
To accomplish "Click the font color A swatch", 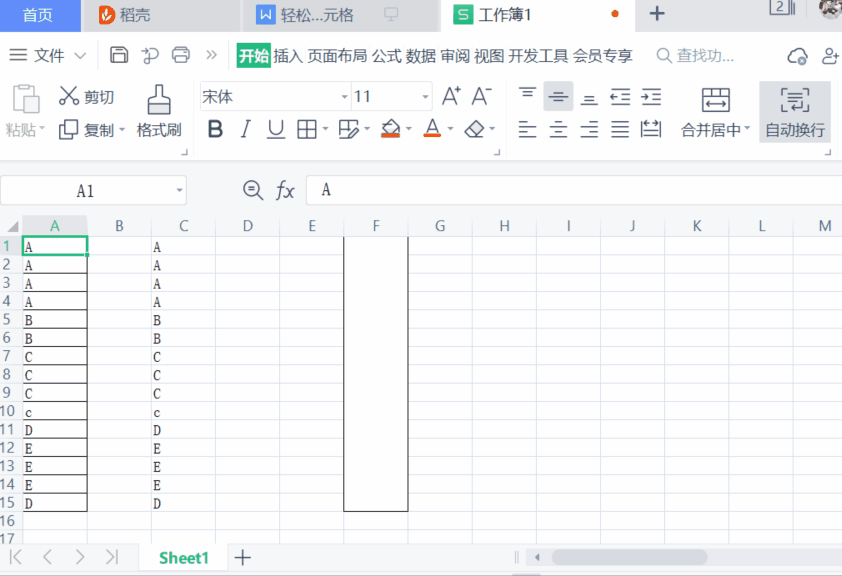I will point(432,129).
